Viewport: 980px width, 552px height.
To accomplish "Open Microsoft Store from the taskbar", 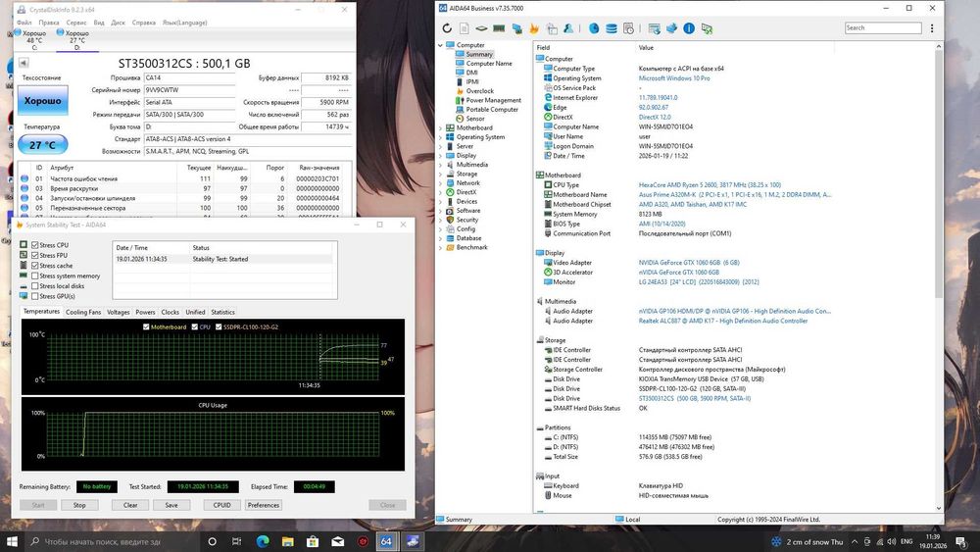I will (313, 541).
